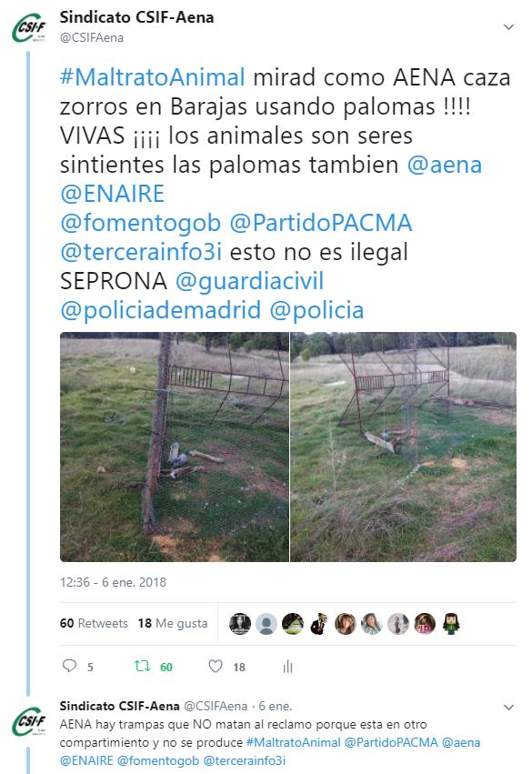
Task: Click the 12:36 - 6 ene. 2018 timestamp
Action: click(x=113, y=582)
